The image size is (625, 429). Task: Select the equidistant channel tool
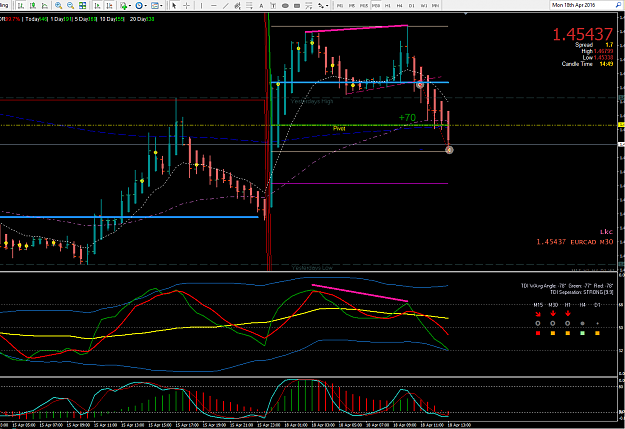coord(238,6)
